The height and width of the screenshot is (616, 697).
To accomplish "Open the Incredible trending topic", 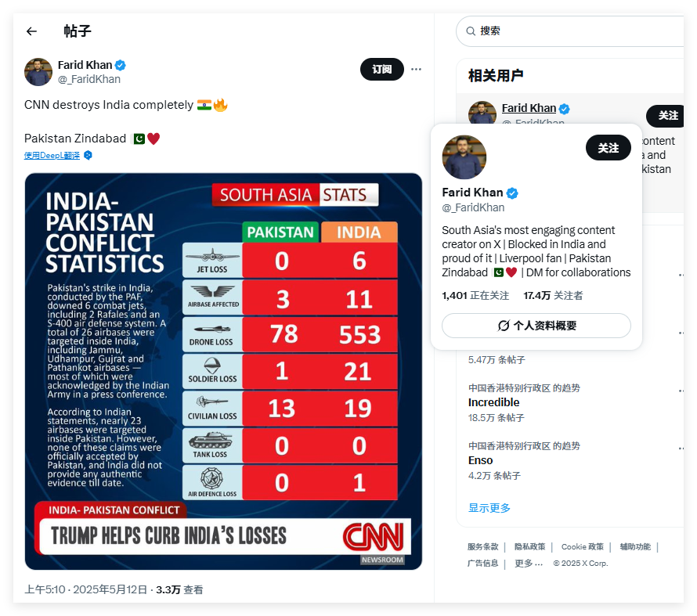I will click(x=493, y=402).
